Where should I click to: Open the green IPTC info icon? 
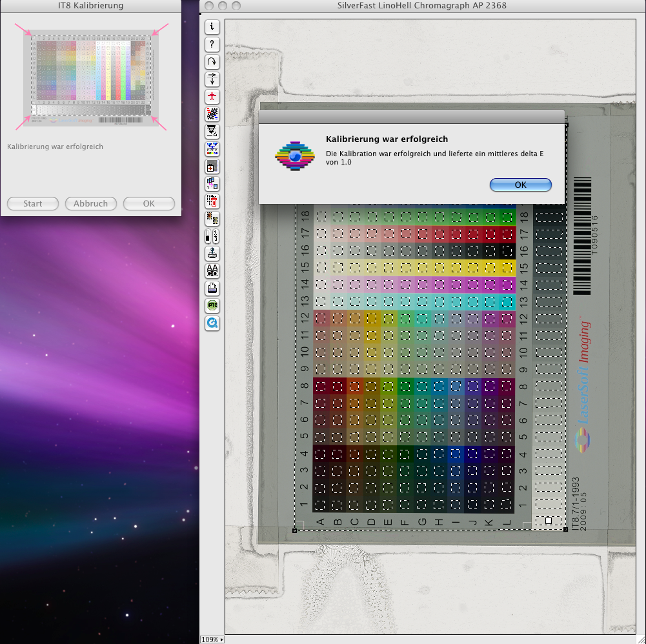[x=212, y=306]
